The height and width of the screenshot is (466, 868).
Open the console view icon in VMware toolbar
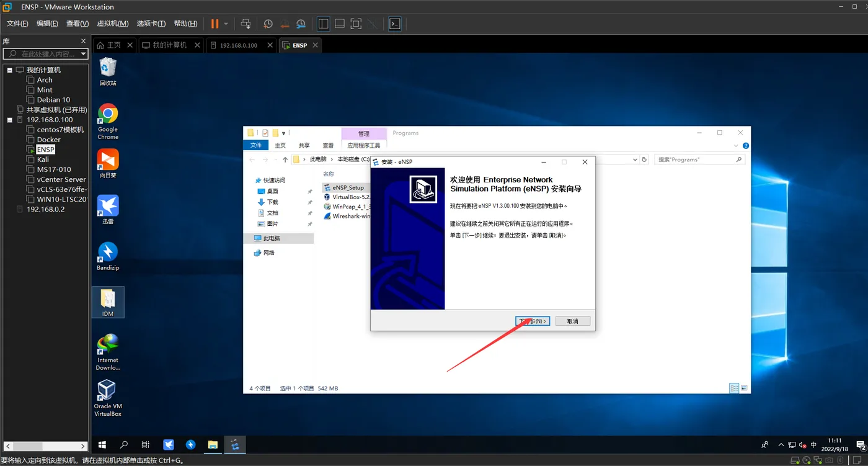(x=395, y=24)
